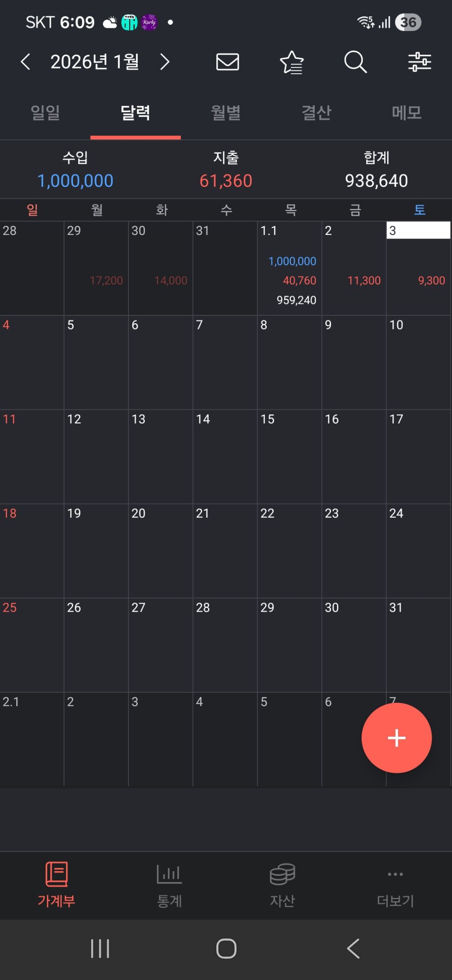Open the filter sliders icon
This screenshot has height=980, width=452.
pyautogui.click(x=419, y=62)
